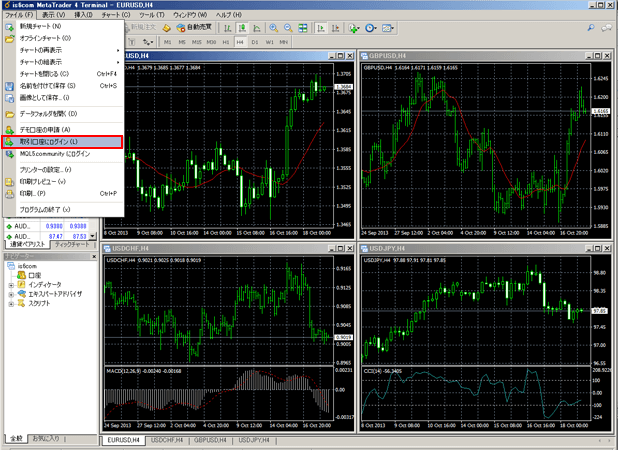Click the tile windows icon
The height and width of the screenshot is (450, 618).
click(x=303, y=28)
